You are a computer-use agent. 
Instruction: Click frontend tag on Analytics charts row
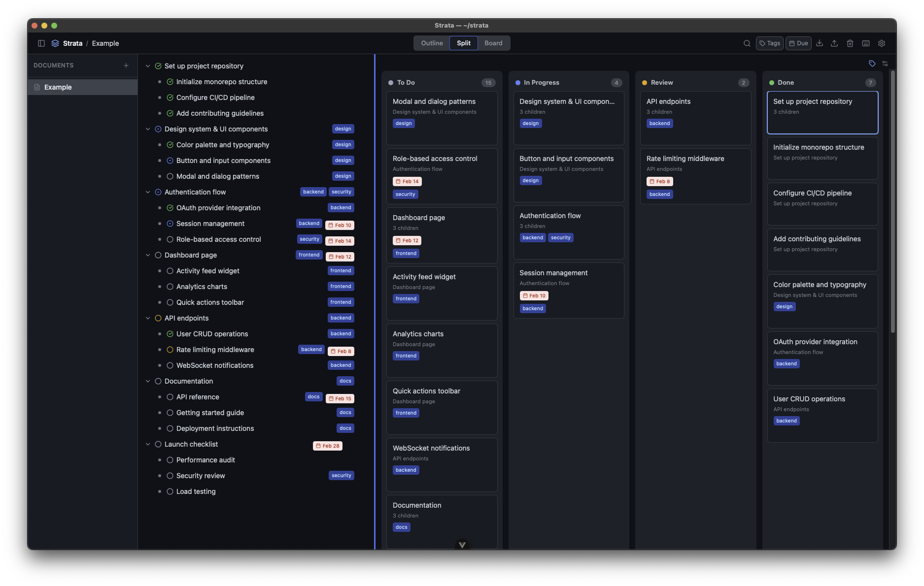(341, 287)
